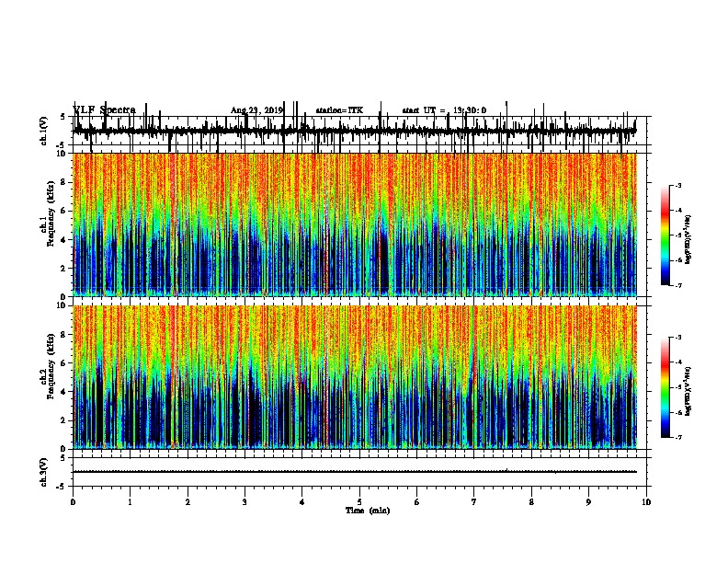The height and width of the screenshot is (563, 728).
Task: Click the -5 tick label on ch.1(V) axis
Action: 62,145
